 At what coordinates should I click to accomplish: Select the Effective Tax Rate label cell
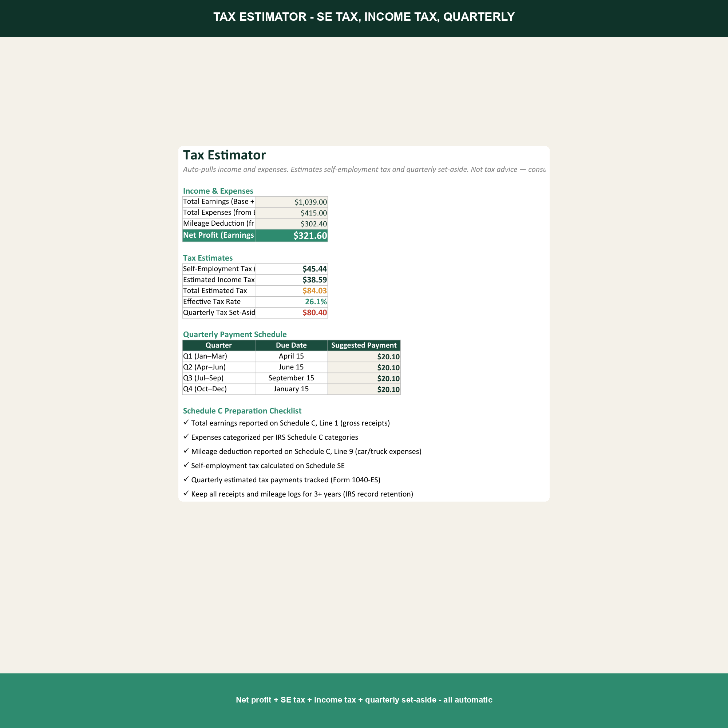(x=218, y=301)
